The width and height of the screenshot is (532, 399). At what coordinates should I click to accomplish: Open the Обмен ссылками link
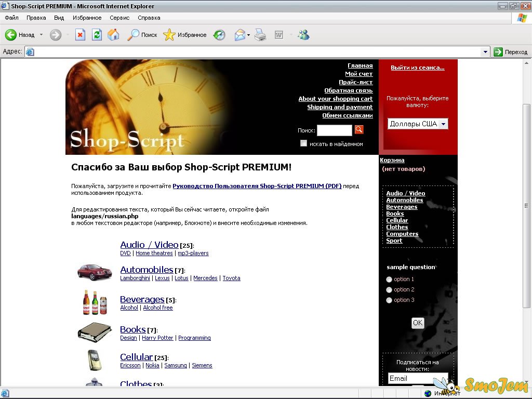click(348, 115)
